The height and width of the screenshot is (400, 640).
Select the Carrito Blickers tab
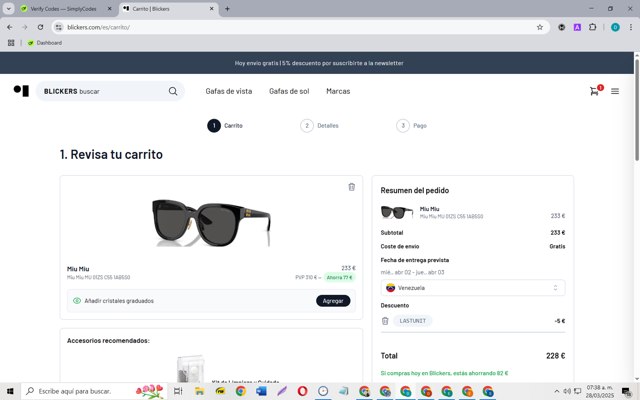pos(167,9)
